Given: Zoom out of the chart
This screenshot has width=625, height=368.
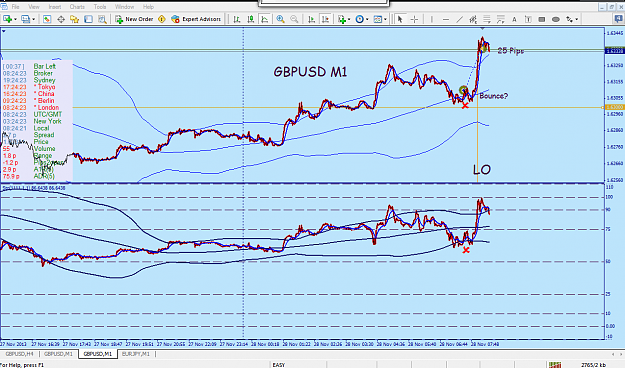Looking at the screenshot, I should 294,19.
